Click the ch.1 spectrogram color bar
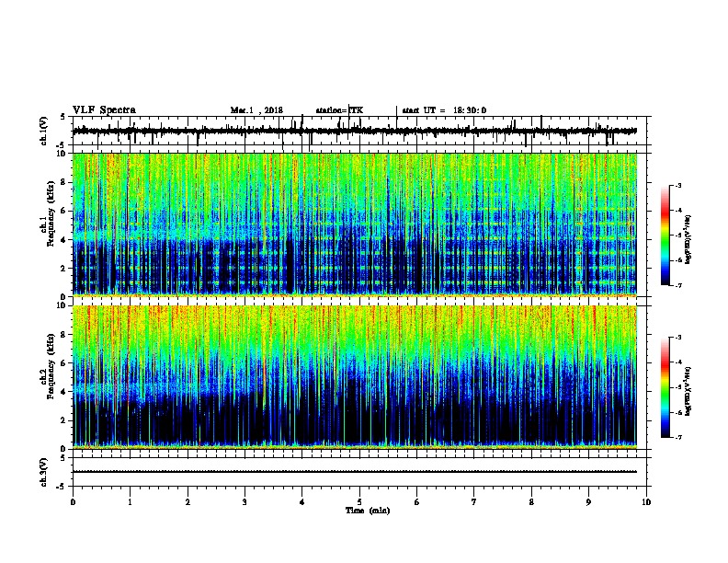The image size is (728, 563). coord(665,236)
